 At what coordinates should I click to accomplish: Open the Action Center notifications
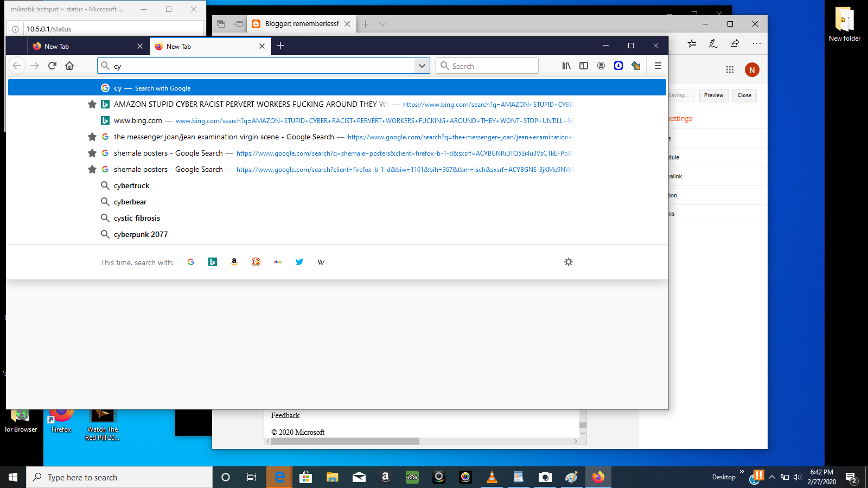(851, 478)
